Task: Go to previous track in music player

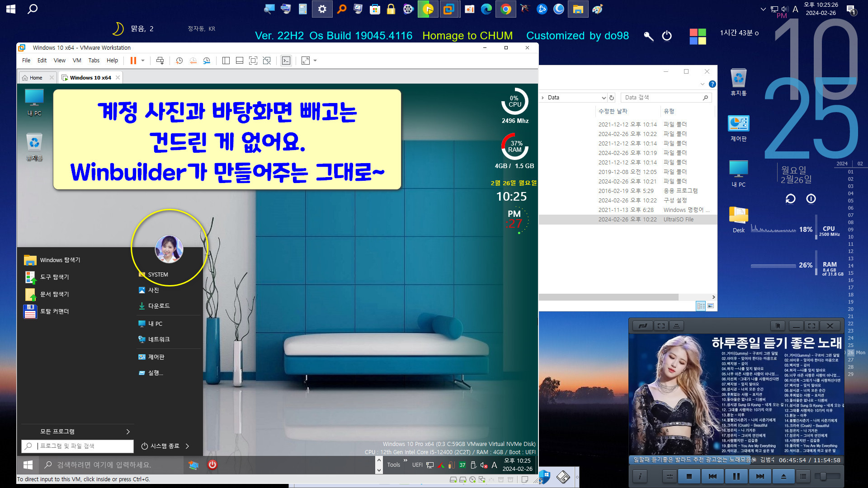Action: pos(712,476)
